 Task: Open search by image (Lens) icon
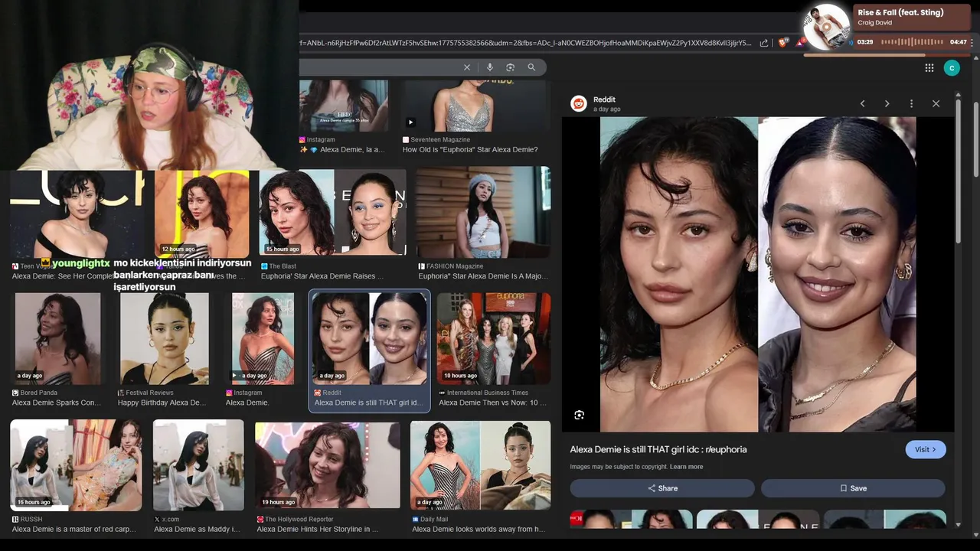pyautogui.click(x=511, y=67)
